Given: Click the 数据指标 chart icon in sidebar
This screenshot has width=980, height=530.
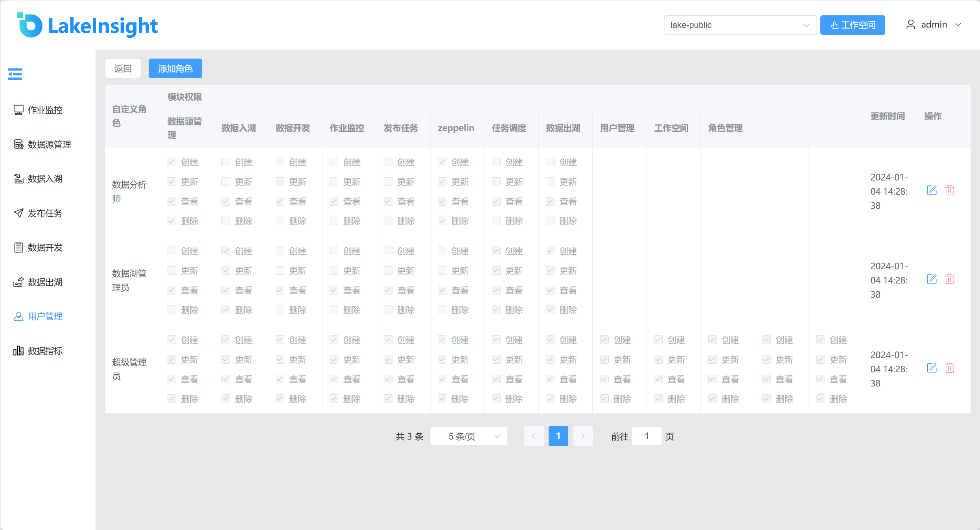Looking at the screenshot, I should tap(18, 351).
